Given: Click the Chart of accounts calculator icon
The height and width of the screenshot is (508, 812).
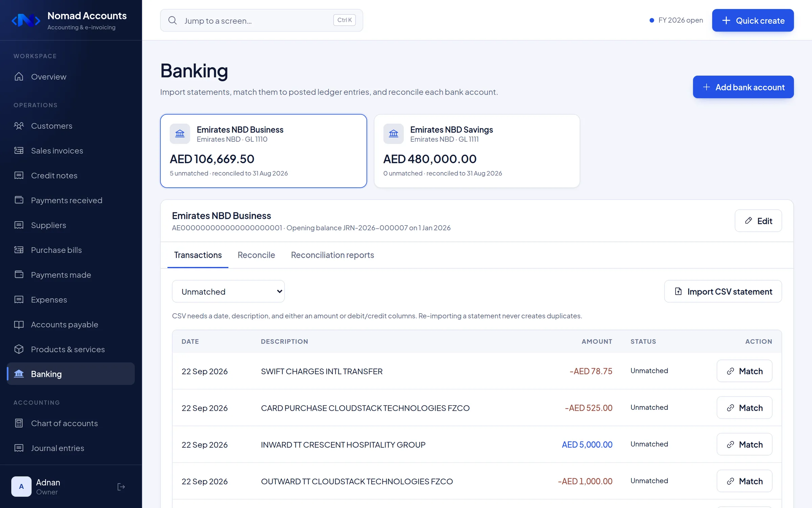Looking at the screenshot, I should pos(19,423).
